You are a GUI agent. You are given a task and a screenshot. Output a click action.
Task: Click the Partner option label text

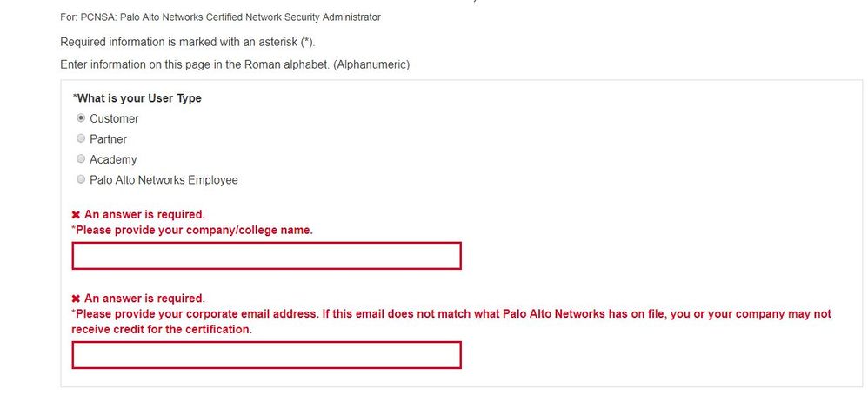click(x=108, y=139)
